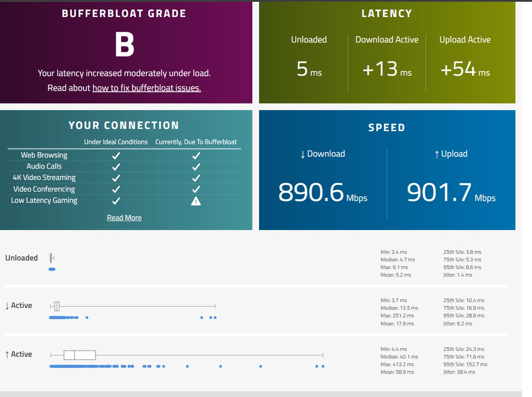This screenshot has width=532, height=397.
Task: Click Audio Calls checkmark under Currently, Due To Bufferbloat
Action: point(196,166)
